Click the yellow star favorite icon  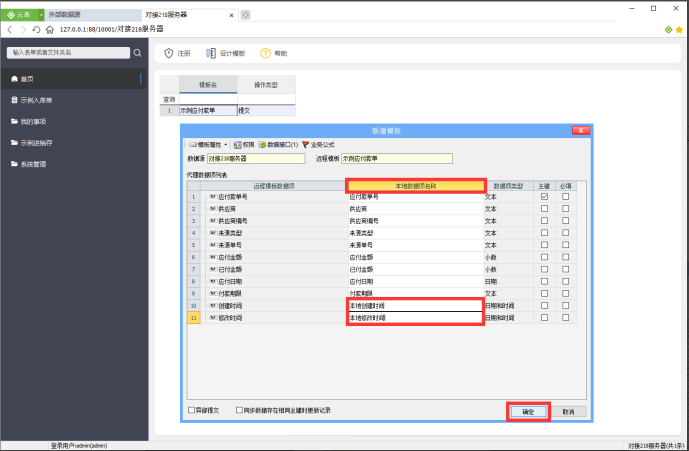[x=679, y=29]
